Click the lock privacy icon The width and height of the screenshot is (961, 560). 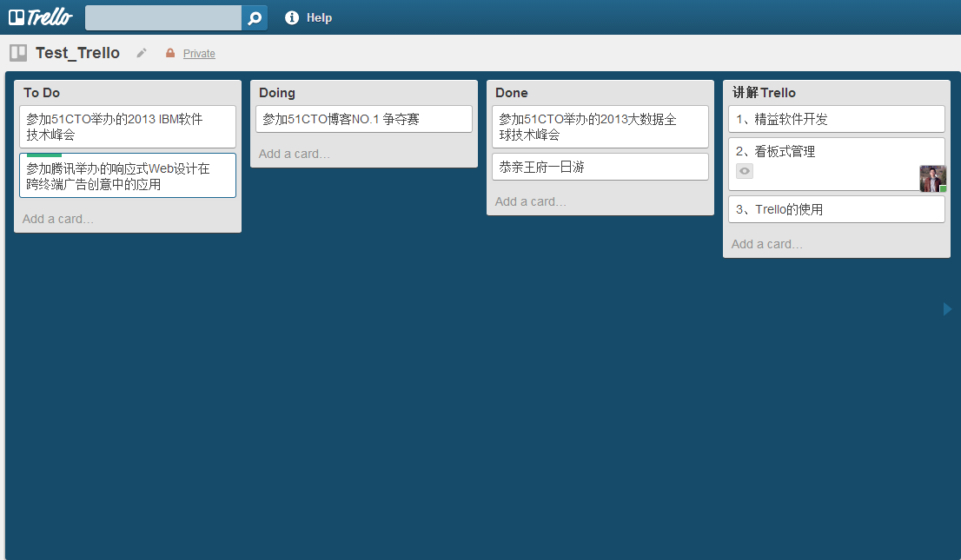coord(170,53)
